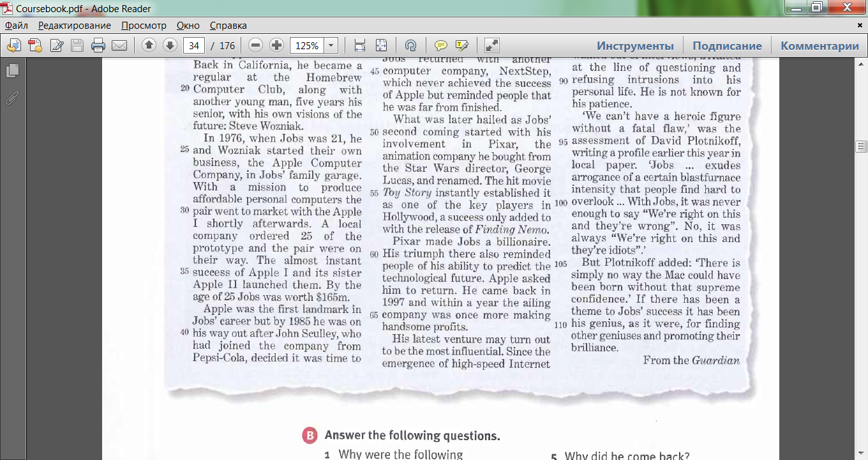Viewport: 868px width, 460px height.
Task: Click the italic title 'Toy Story' in the article
Action: [407, 193]
